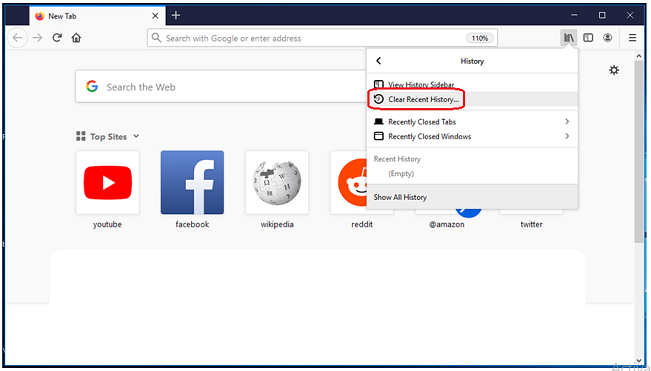Go to the Home page icon
Screen dimensions: 651x371
76,38
